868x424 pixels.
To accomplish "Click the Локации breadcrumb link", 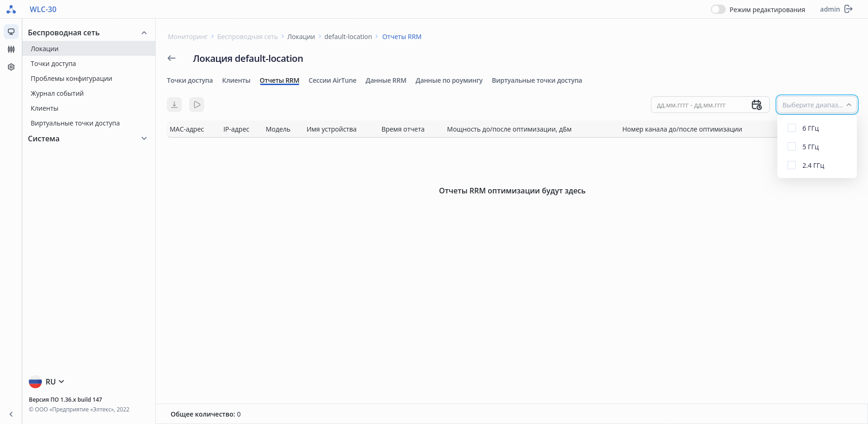I will coord(301,37).
